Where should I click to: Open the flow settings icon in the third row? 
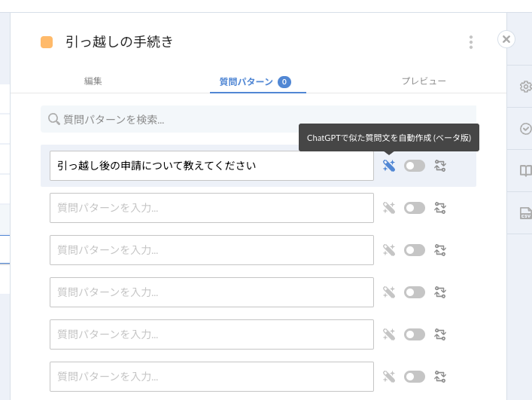click(x=440, y=250)
